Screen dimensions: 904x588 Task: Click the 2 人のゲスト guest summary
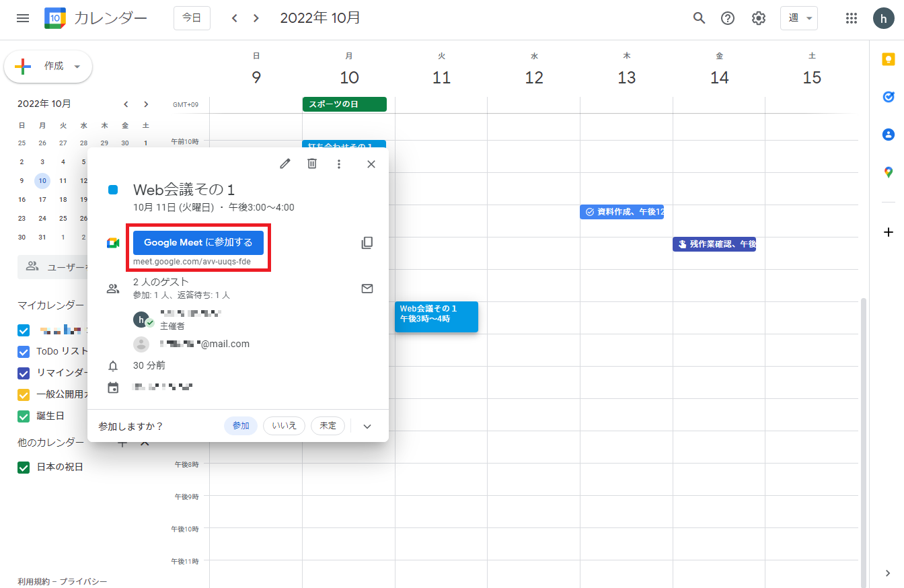[x=161, y=282]
